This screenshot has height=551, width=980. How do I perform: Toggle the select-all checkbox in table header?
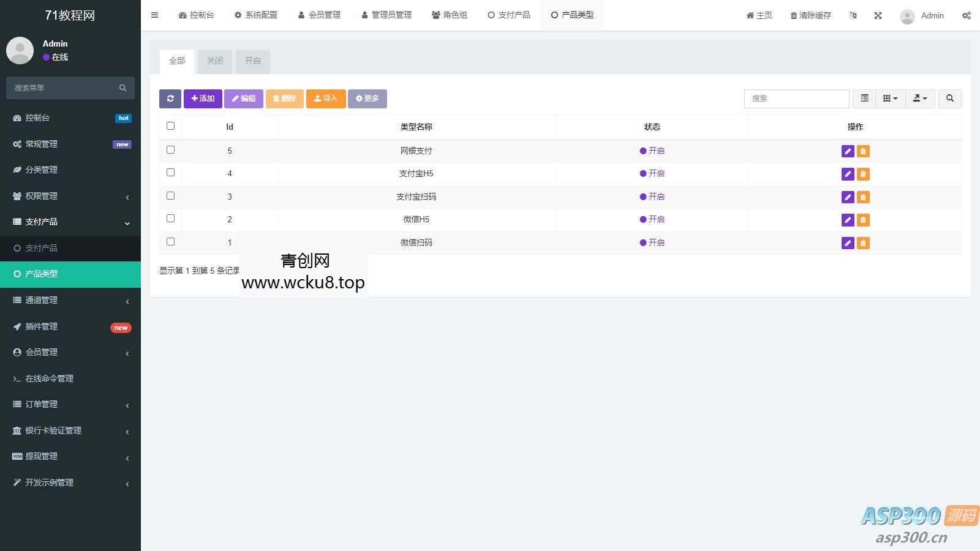pyautogui.click(x=170, y=126)
